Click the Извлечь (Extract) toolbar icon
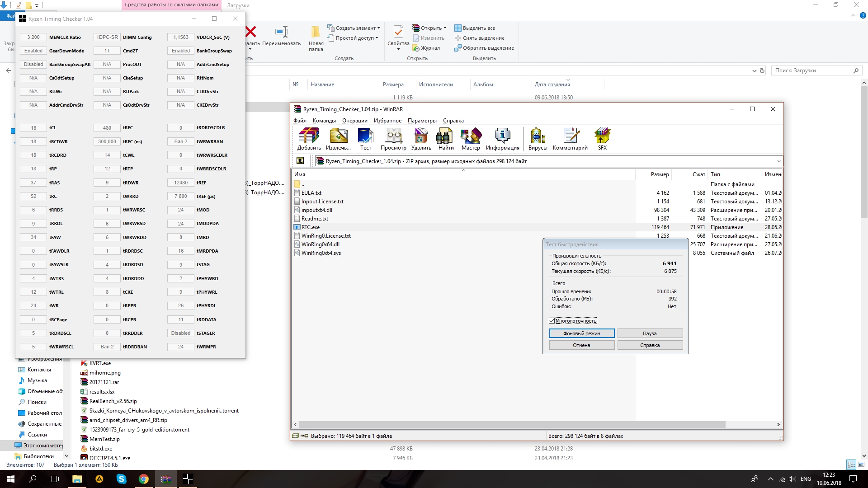The width and height of the screenshot is (868, 488). 338,138
